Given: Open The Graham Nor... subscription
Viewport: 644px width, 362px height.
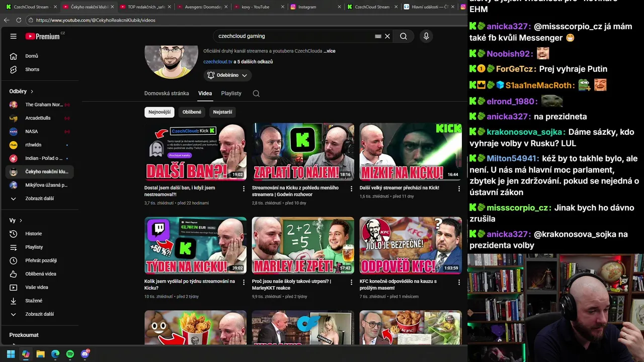Looking at the screenshot, I should [39, 105].
